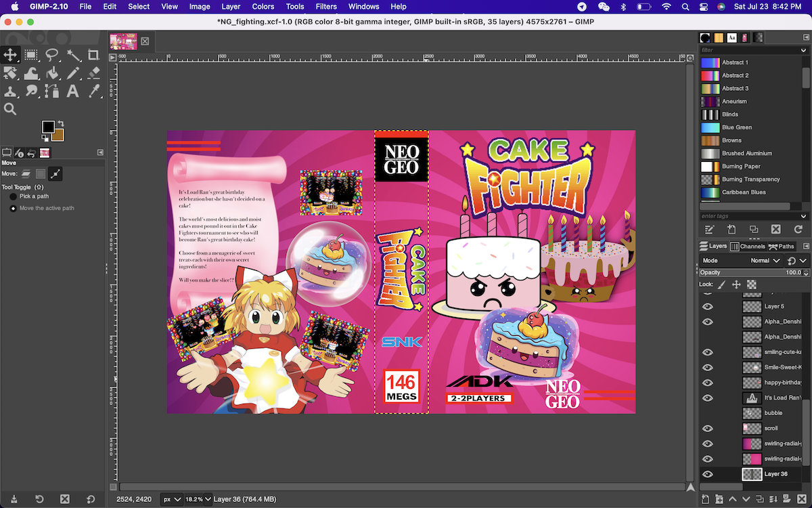Viewport: 812px width, 508px height.
Task: Select the Smudge tool
Action: pos(31,91)
